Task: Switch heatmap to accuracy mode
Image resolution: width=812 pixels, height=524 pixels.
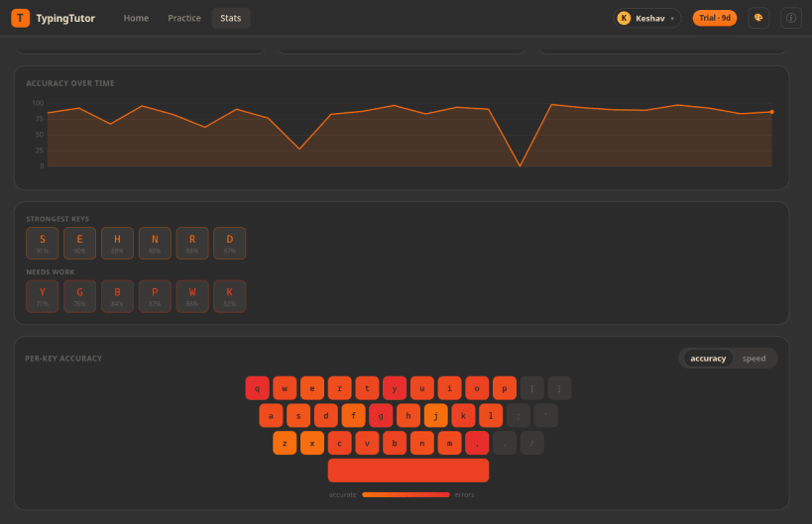Action: click(708, 359)
